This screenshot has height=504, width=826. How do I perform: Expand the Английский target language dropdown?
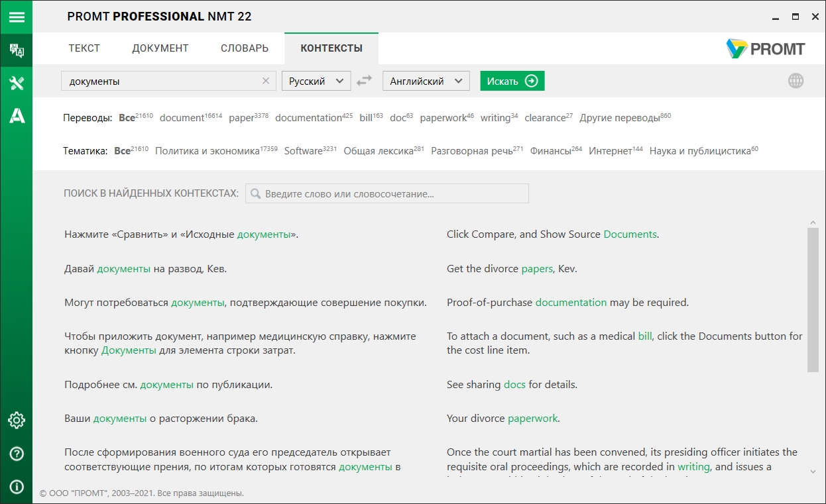tap(426, 81)
